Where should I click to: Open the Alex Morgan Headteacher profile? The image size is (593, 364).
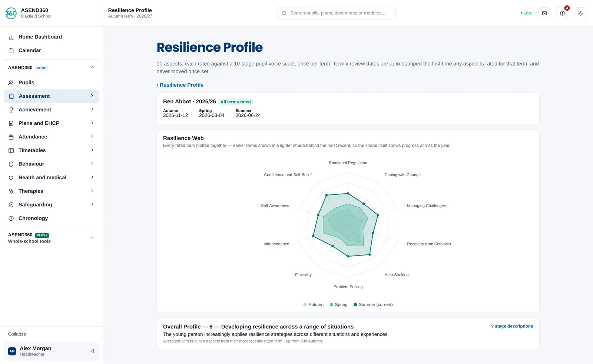point(51,351)
